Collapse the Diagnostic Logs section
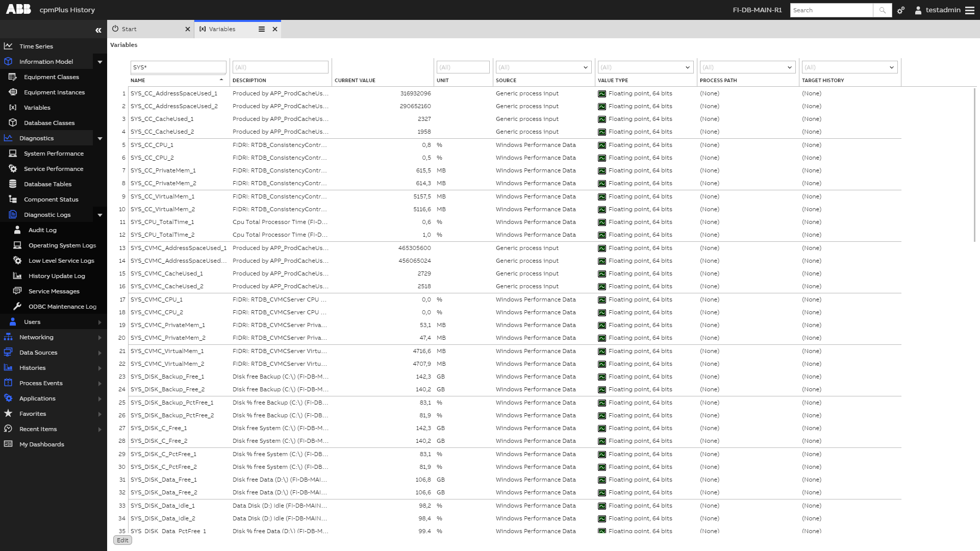 (99, 215)
